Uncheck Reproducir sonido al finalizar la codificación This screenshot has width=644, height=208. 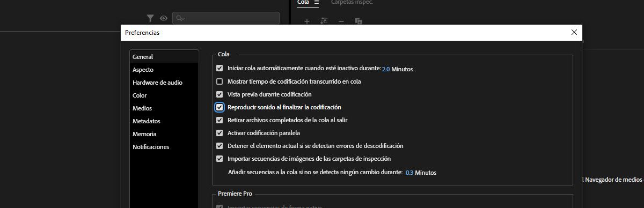click(219, 107)
